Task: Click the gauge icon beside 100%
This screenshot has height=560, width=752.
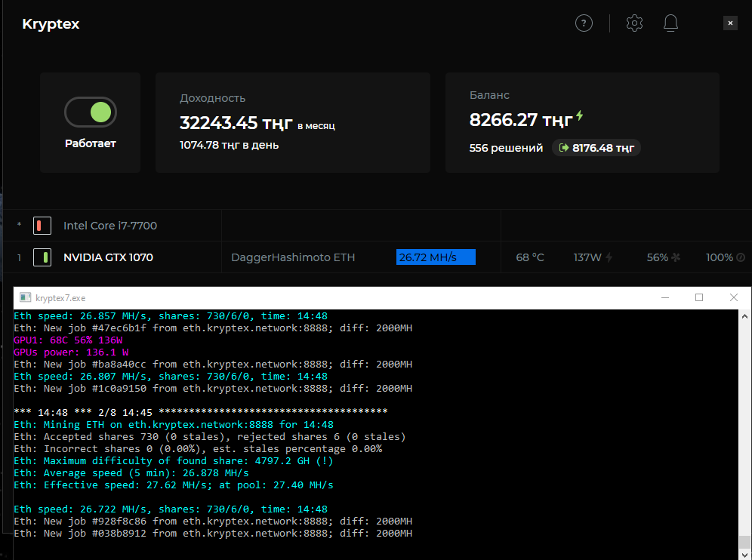Action: [x=741, y=257]
